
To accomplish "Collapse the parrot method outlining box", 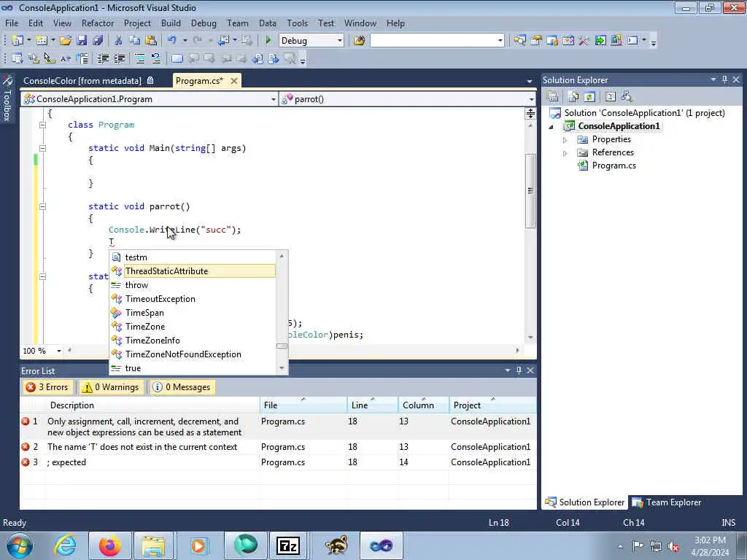I will coord(42,206).
